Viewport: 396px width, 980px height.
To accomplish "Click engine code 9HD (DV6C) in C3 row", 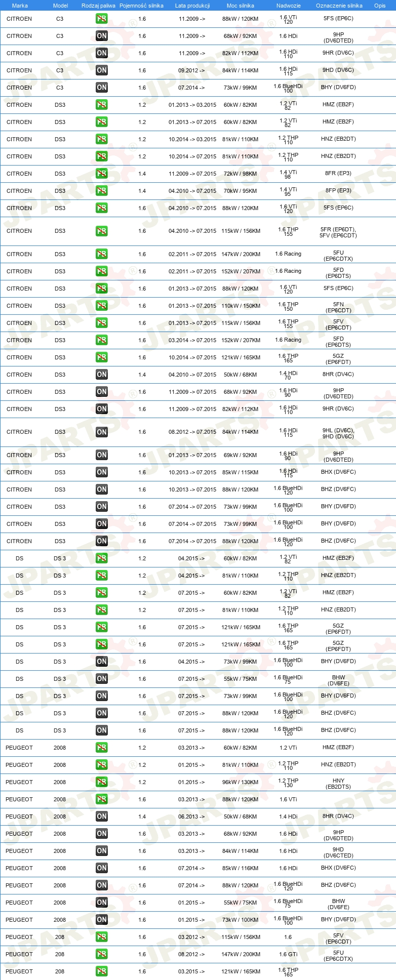I will tap(338, 70).
